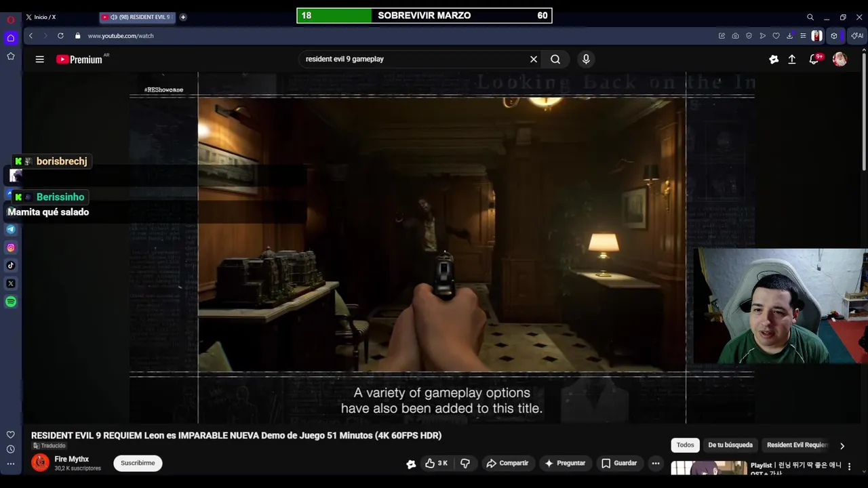Expand filter chips with right chevron
This screenshot has width=868, height=488.
tap(842, 445)
